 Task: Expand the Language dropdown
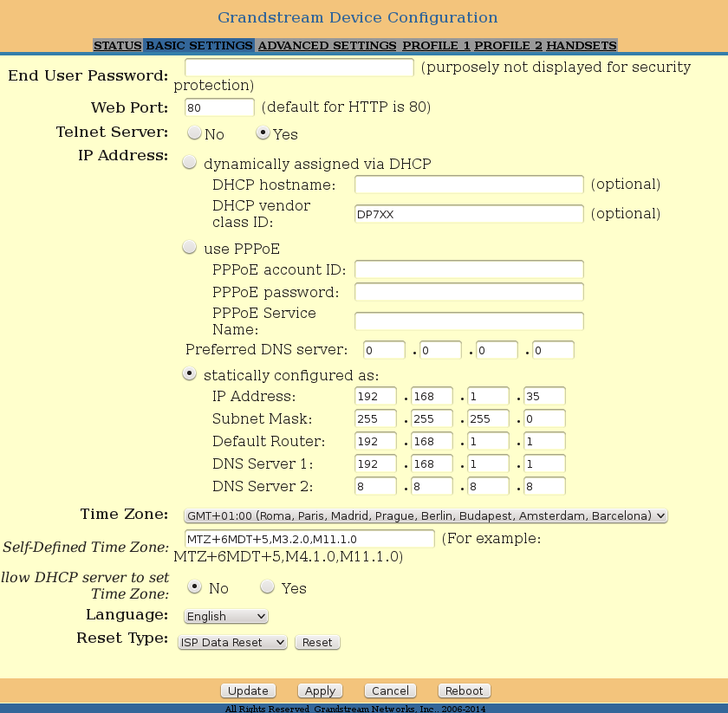click(x=226, y=616)
